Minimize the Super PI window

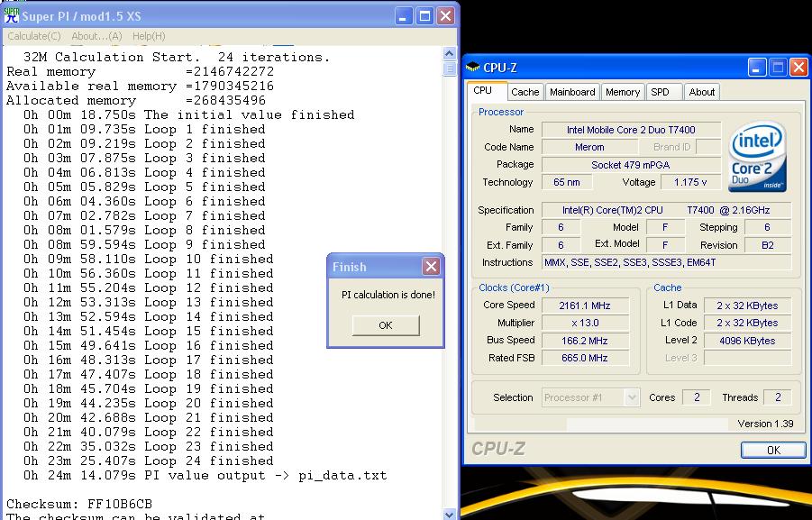click(404, 16)
